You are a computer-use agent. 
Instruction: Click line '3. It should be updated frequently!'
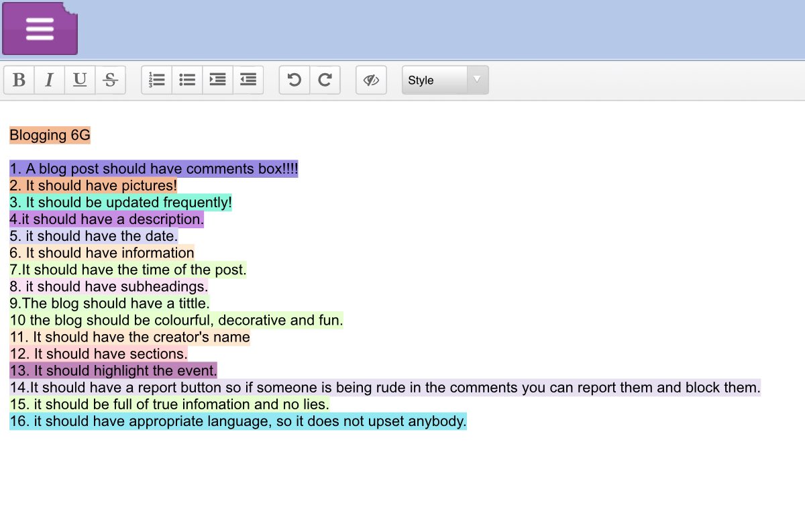121,203
